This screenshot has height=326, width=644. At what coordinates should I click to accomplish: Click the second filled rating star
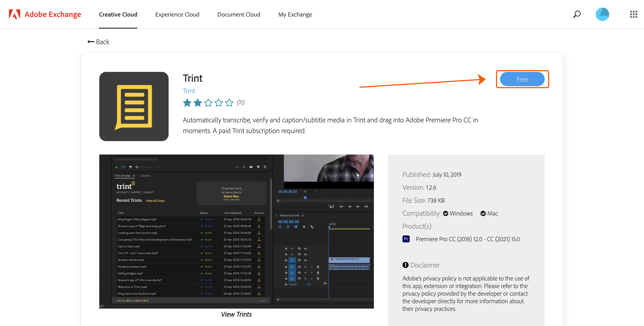[x=197, y=102]
